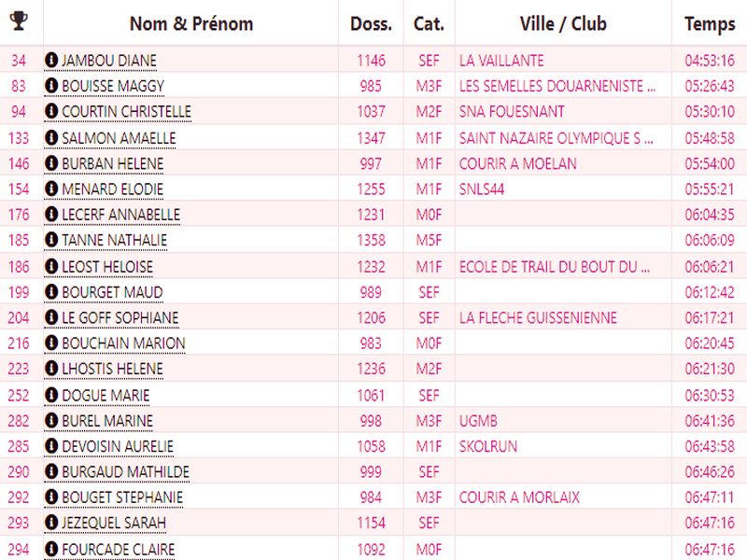Open runner BURBAN HELENE's name link
The image size is (747, 560).
(x=112, y=164)
